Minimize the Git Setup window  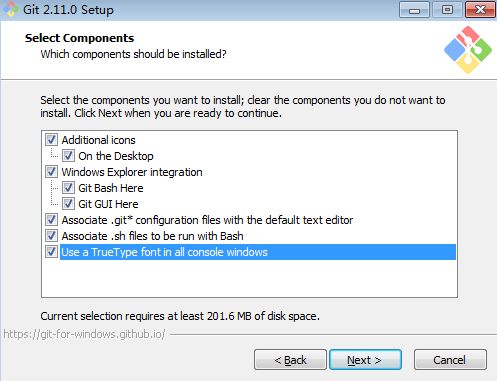(x=414, y=10)
